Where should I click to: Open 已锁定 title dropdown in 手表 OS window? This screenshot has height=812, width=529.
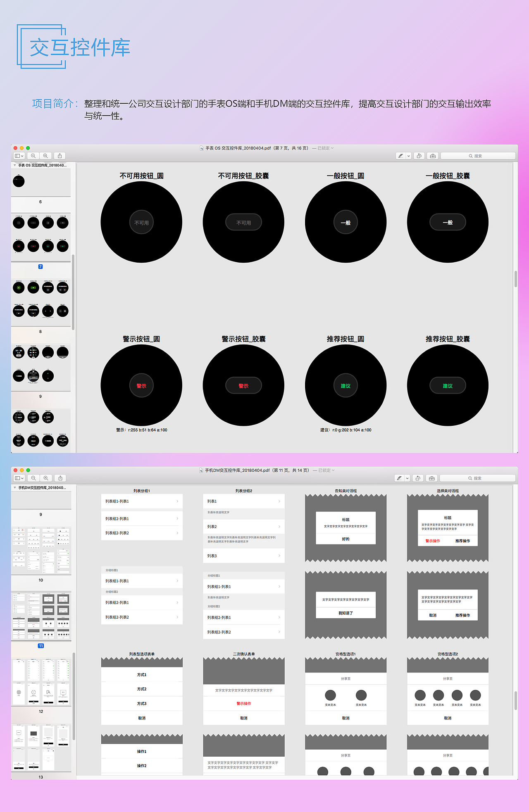tap(325, 148)
